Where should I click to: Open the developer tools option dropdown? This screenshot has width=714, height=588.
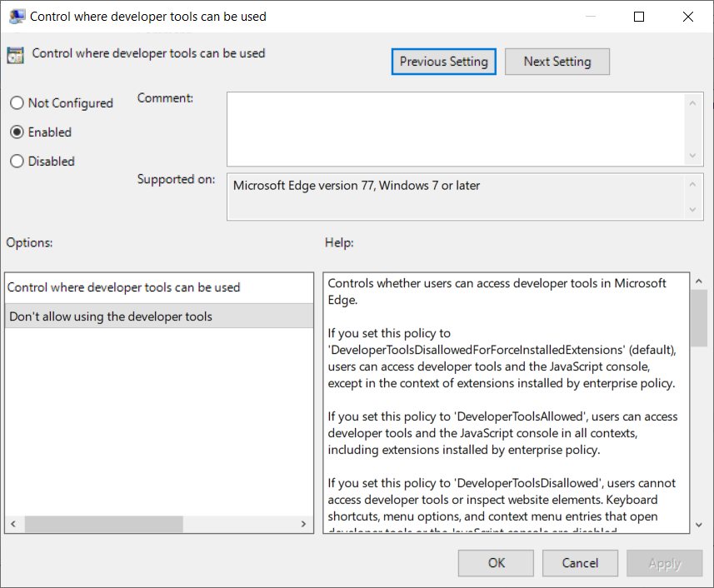(x=159, y=316)
